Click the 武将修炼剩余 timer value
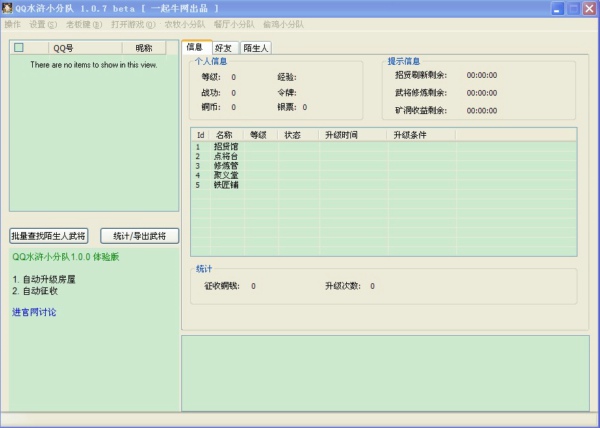The image size is (600, 428). [x=482, y=93]
